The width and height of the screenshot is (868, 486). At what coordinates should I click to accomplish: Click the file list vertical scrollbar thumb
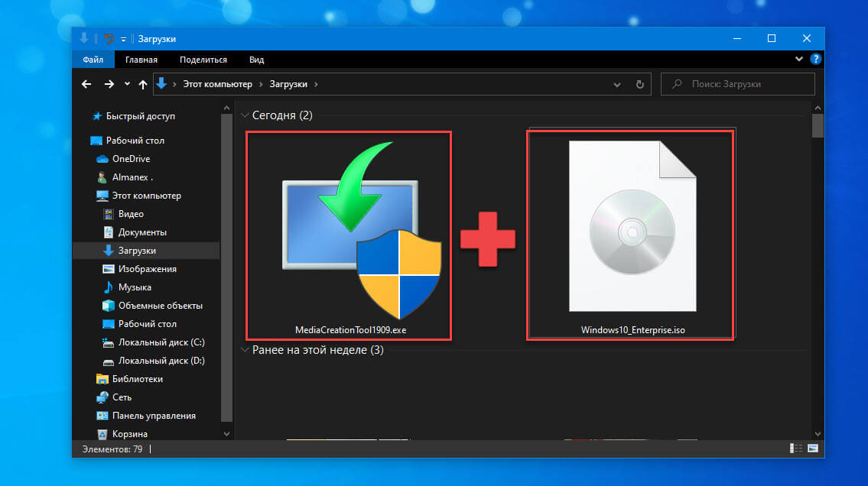click(818, 125)
